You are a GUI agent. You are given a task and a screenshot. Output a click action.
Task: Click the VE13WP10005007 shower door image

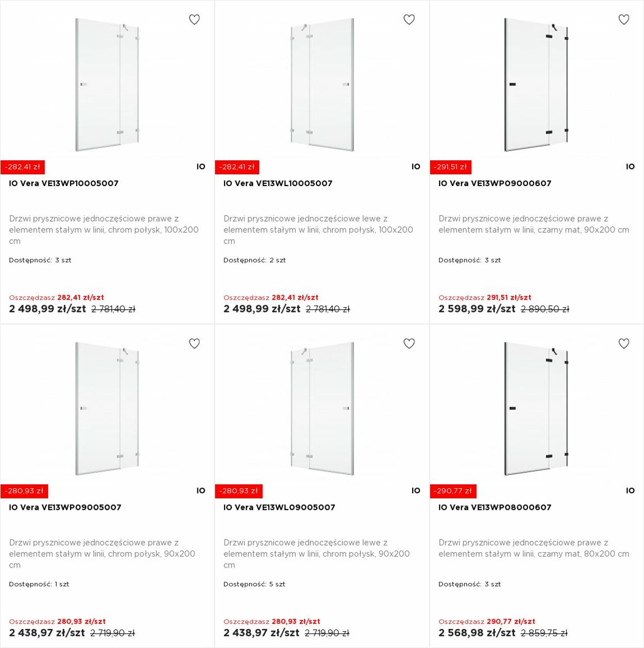click(x=107, y=85)
